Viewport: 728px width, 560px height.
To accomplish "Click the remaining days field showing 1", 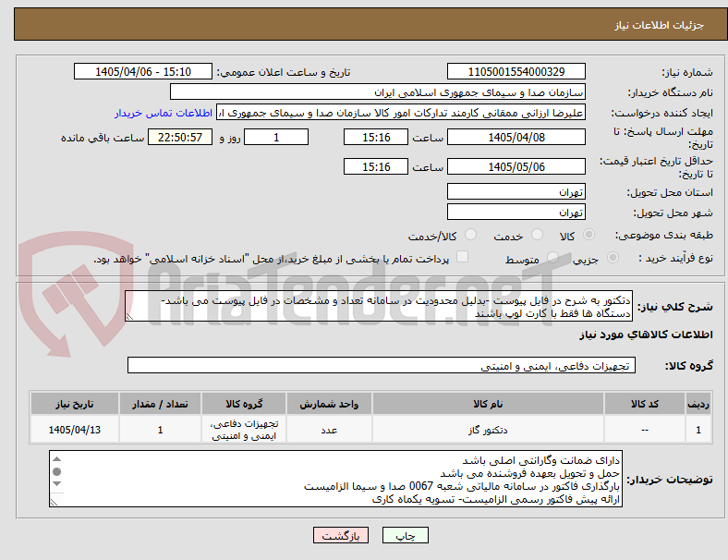I will click(x=276, y=137).
